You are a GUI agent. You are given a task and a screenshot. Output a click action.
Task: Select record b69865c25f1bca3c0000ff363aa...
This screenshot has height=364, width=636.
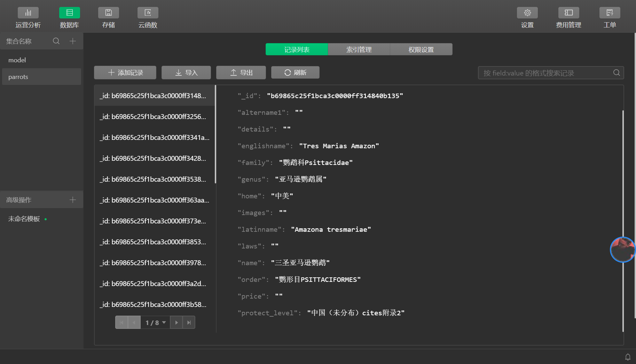coord(155,200)
